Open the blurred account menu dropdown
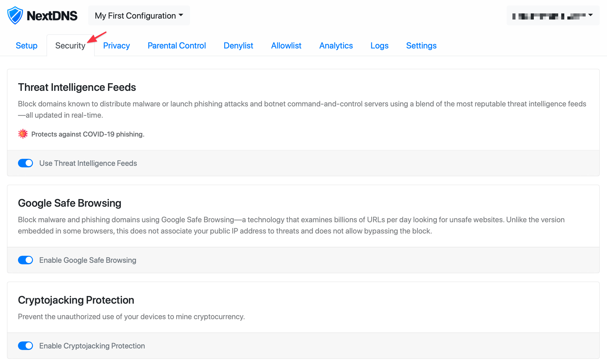The width and height of the screenshot is (607, 364). (x=553, y=16)
